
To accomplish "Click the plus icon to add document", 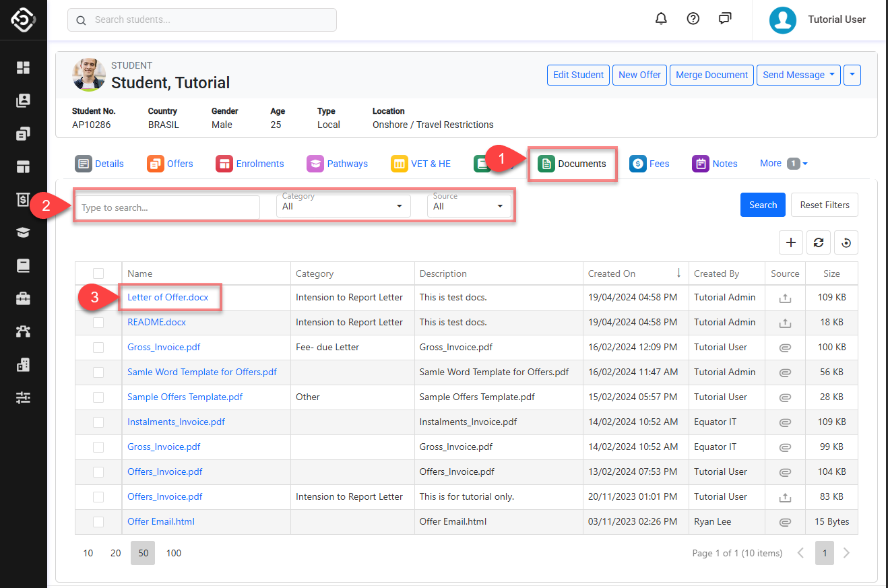I will click(790, 242).
